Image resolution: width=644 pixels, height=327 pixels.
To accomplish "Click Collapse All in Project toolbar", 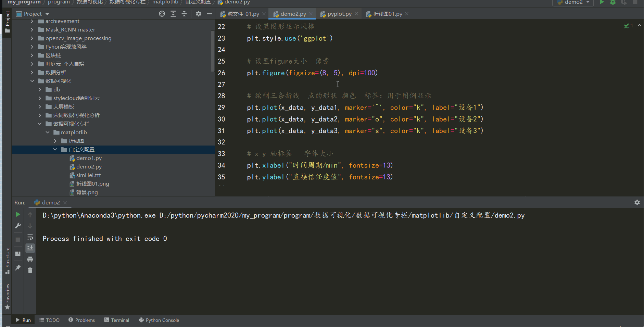I will coord(184,14).
